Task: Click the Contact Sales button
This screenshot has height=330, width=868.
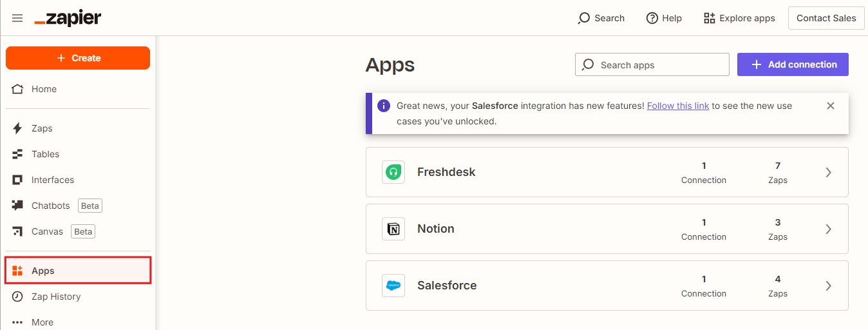Action: (826, 18)
